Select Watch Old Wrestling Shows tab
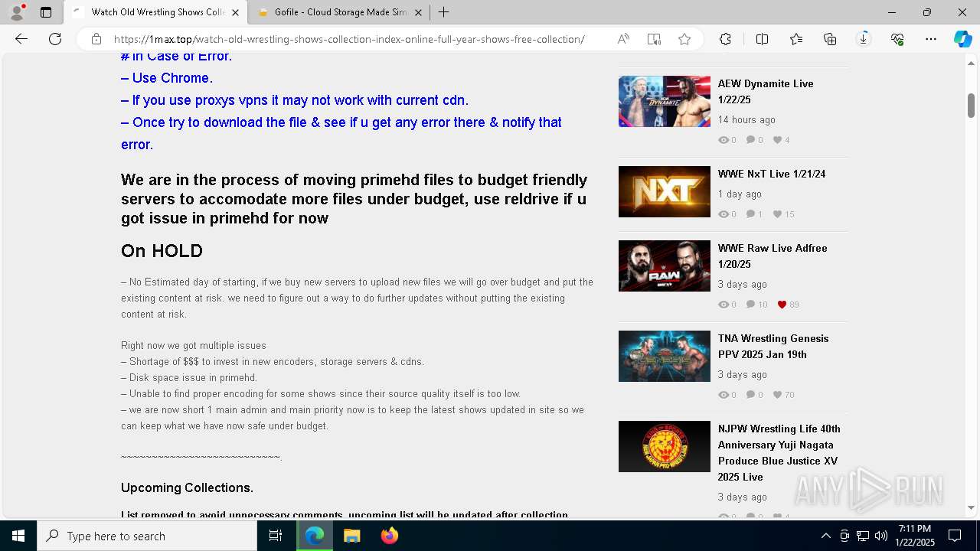Viewport: 980px width, 551px height. pyautogui.click(x=155, y=12)
